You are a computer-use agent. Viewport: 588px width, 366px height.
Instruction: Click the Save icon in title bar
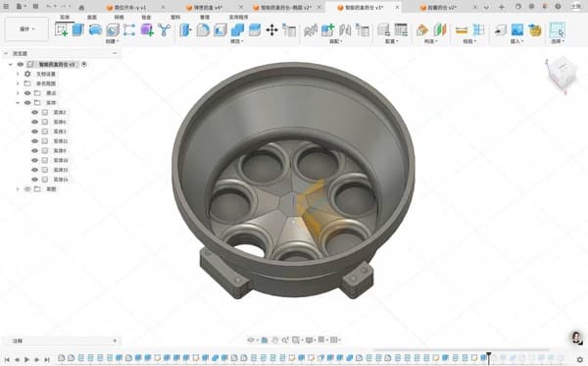[x=35, y=7]
